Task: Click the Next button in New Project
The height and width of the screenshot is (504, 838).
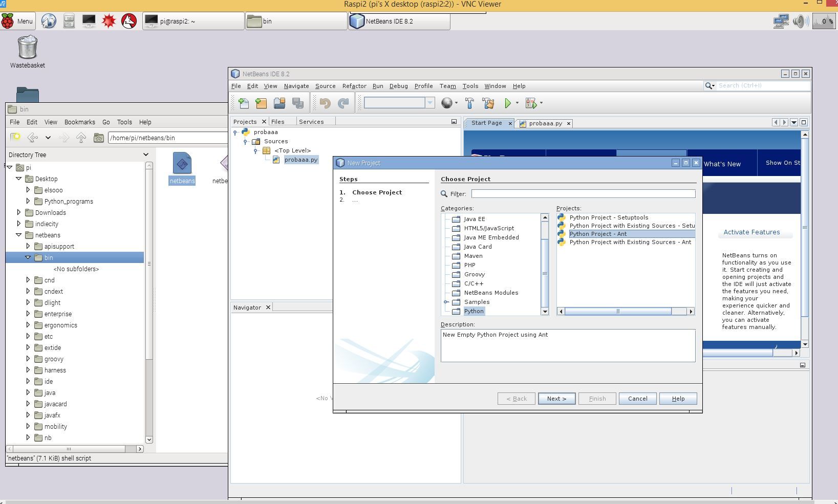Action: pyautogui.click(x=556, y=399)
